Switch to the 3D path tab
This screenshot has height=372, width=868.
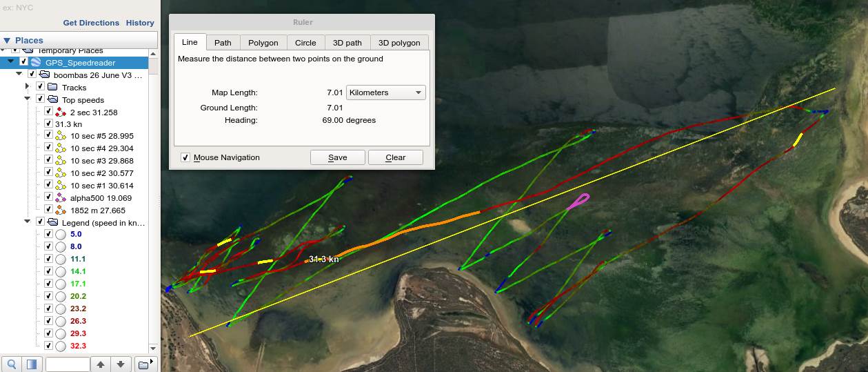point(347,43)
